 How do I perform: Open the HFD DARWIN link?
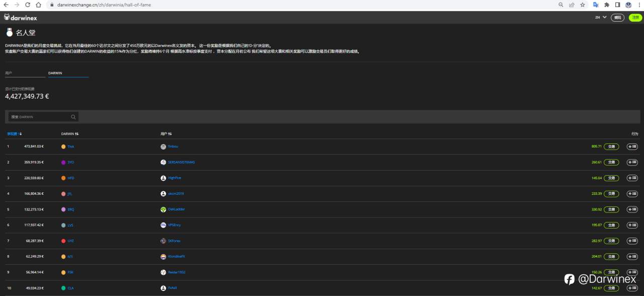[x=70, y=178]
